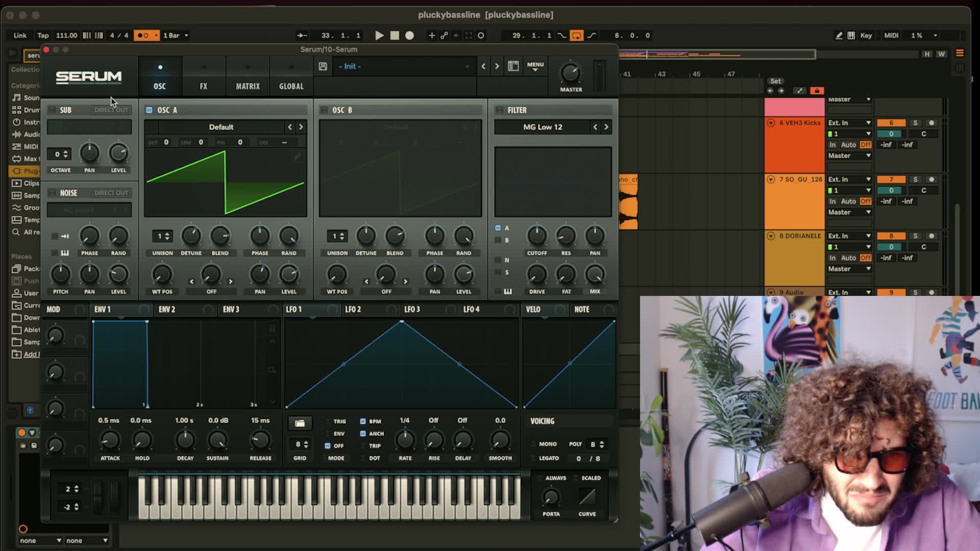
Task: Enable the SUB oscillator
Action: point(52,110)
